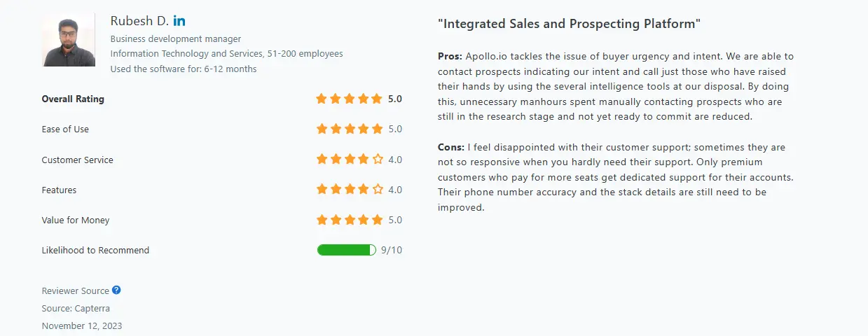Click the fourth star of Customer Service
The image size is (868, 336).
pos(364,160)
